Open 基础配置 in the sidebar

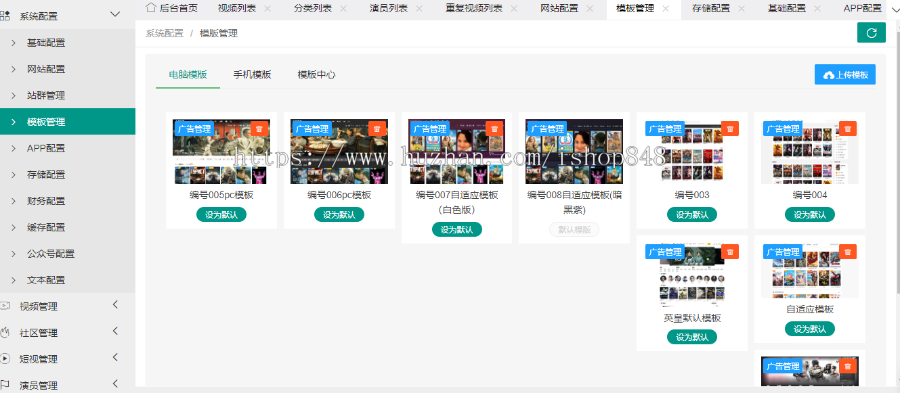pyautogui.click(x=68, y=42)
